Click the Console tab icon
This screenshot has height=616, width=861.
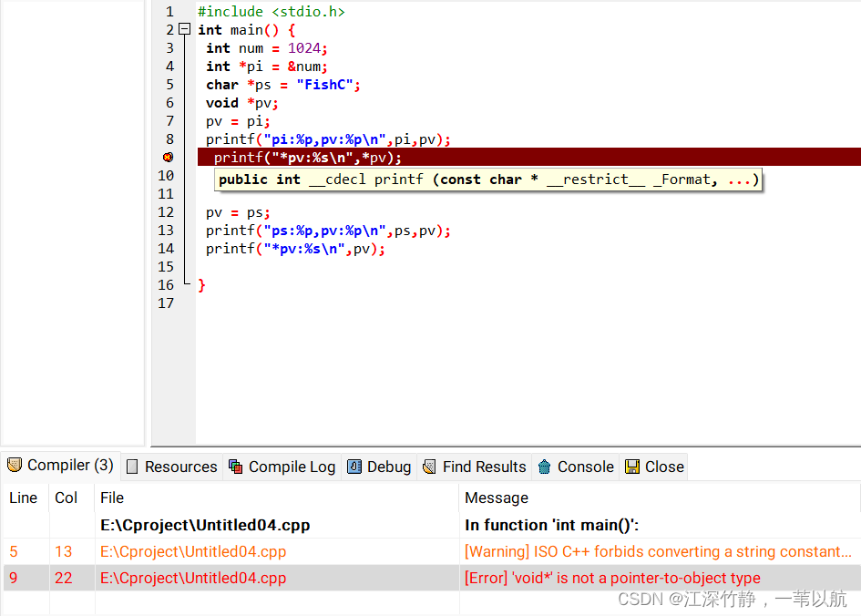pos(544,467)
